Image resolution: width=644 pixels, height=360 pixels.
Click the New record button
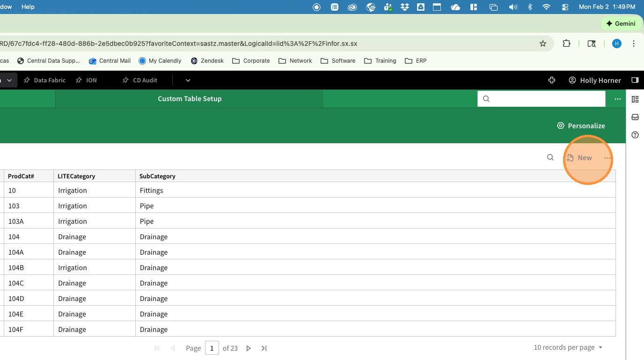pos(579,158)
